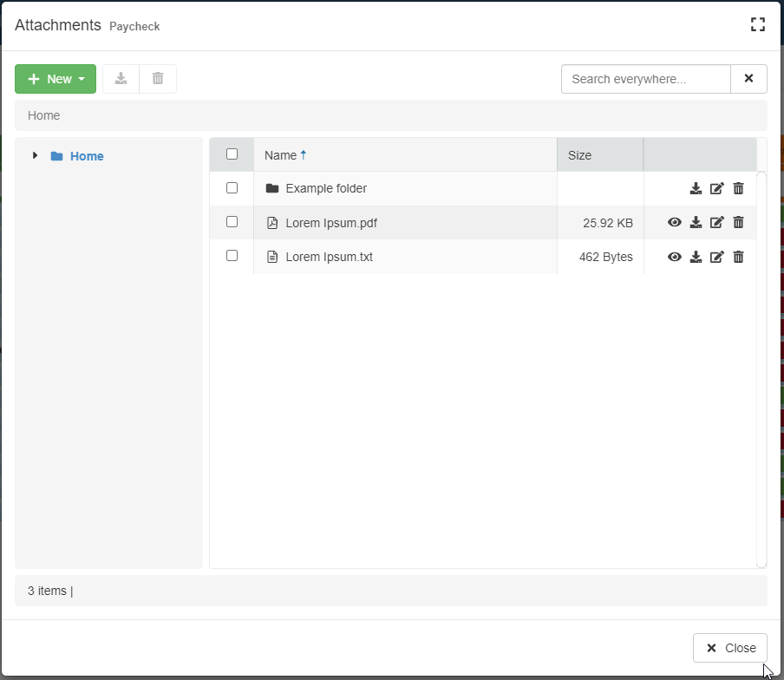This screenshot has height=680, width=784.
Task: Clear the search with the X button
Action: pyautogui.click(x=749, y=79)
